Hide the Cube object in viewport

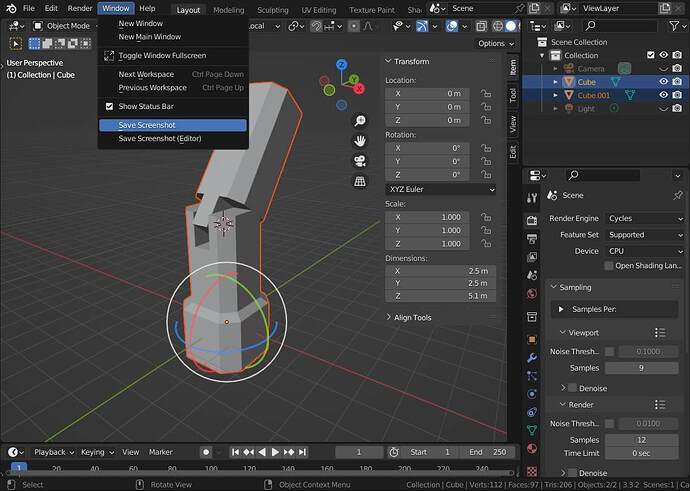pos(663,82)
